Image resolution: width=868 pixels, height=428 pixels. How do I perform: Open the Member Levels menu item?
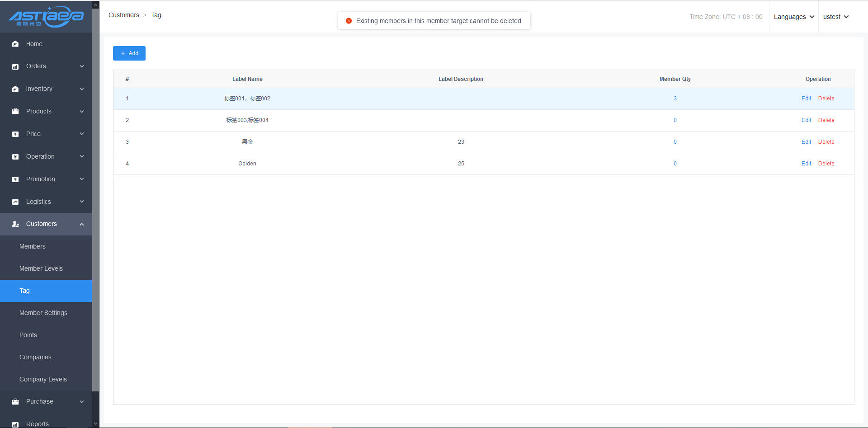click(41, 268)
